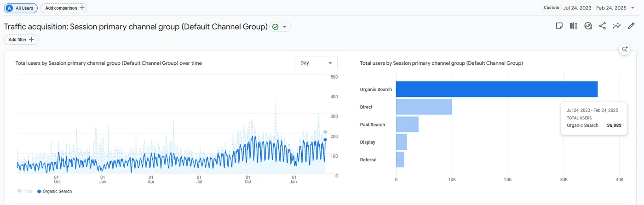Click the Total series end marker
The width and height of the screenshot is (644, 205).
coord(325,132)
